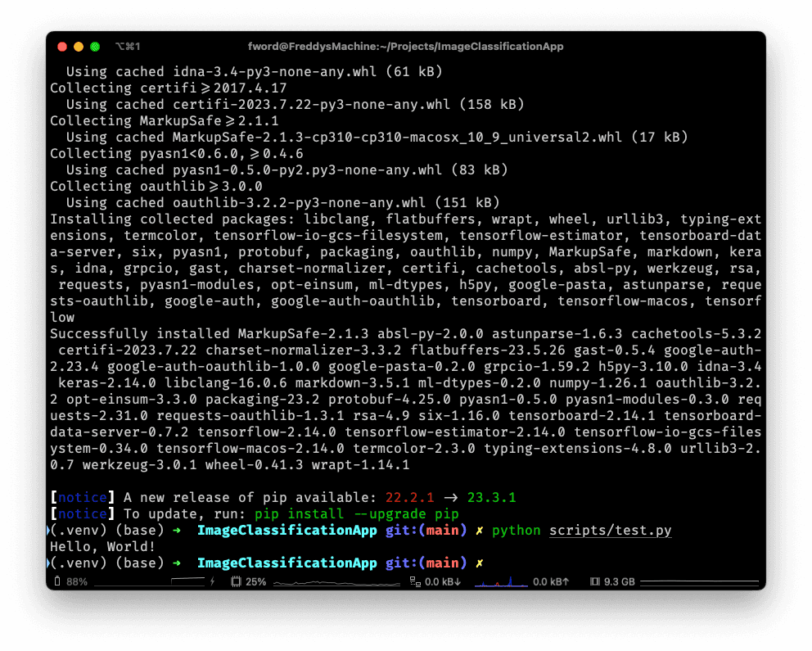Click the 25% CPU usage value
The width and height of the screenshot is (812, 651).
[x=256, y=581]
